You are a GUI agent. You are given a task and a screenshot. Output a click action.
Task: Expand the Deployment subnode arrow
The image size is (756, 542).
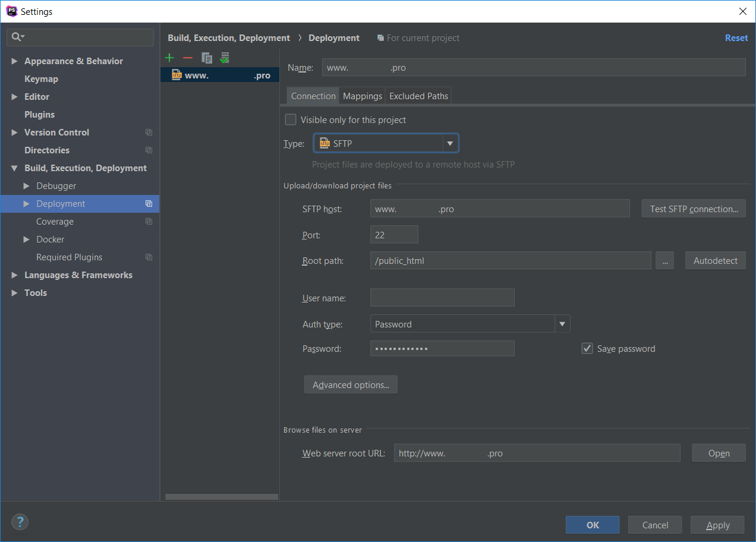(x=26, y=204)
